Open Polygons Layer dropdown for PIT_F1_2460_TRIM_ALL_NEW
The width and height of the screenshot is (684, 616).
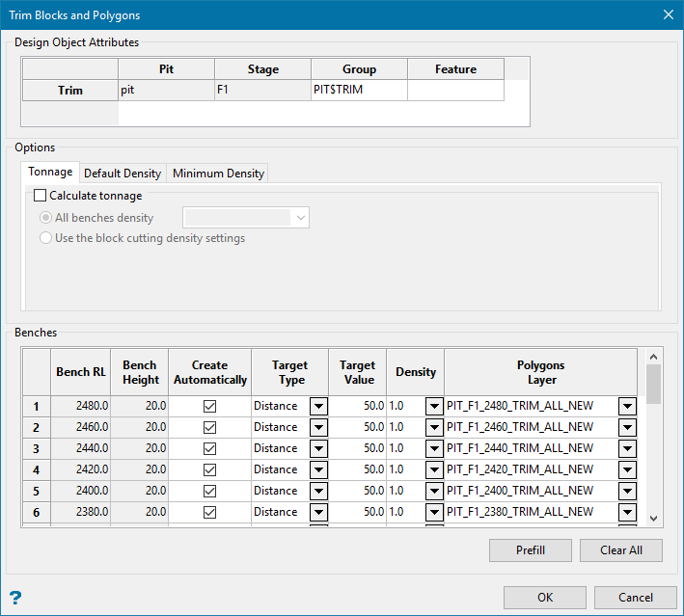coord(627,427)
